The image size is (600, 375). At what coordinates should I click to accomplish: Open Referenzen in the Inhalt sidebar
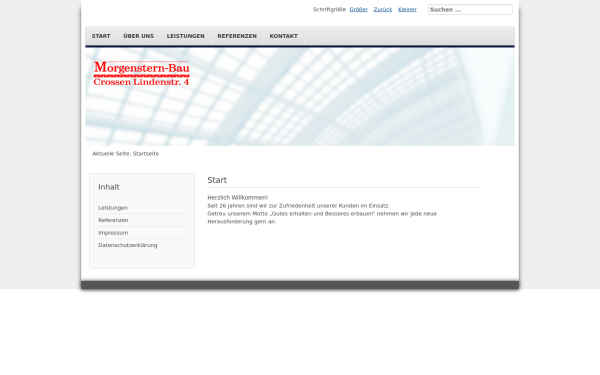(113, 220)
